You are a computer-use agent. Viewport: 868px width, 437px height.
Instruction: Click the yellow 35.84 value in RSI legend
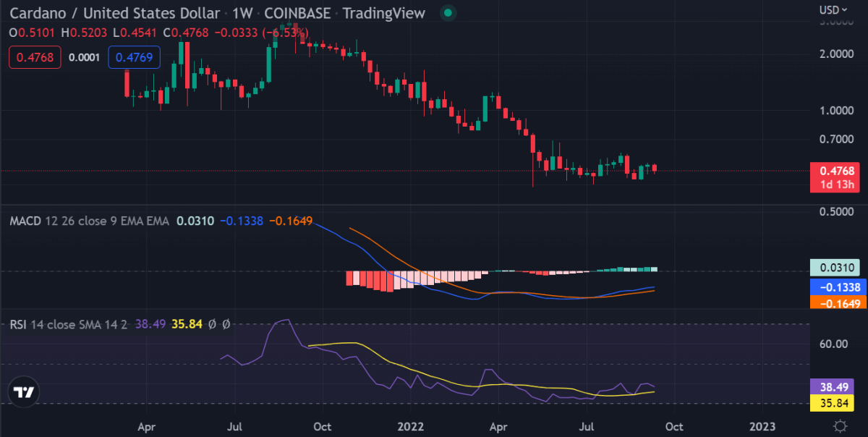click(187, 325)
